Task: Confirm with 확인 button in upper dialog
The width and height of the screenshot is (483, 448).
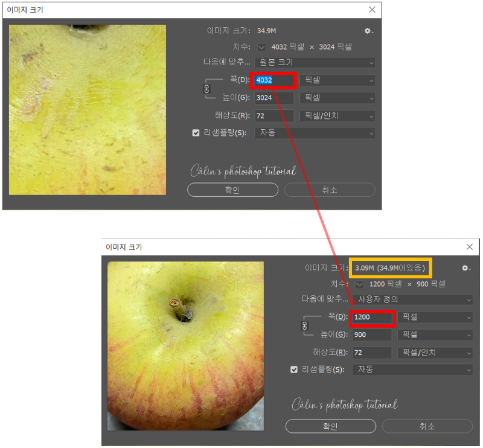Action: pyautogui.click(x=232, y=190)
